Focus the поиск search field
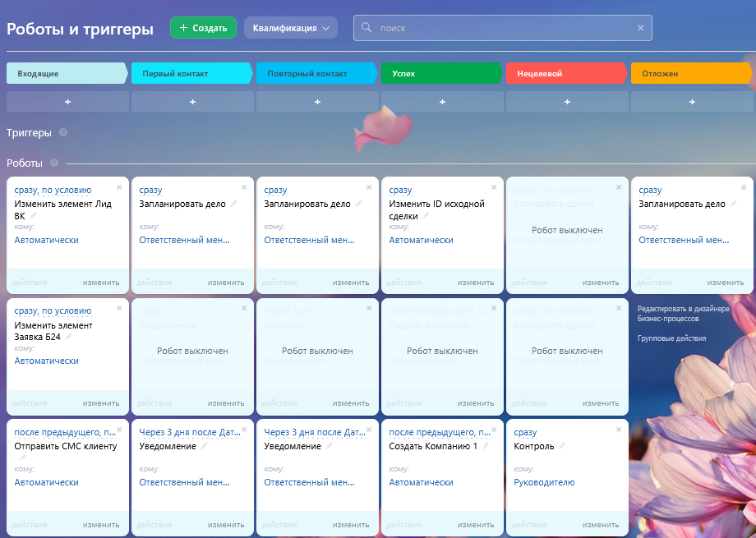The image size is (756, 538). click(502, 28)
